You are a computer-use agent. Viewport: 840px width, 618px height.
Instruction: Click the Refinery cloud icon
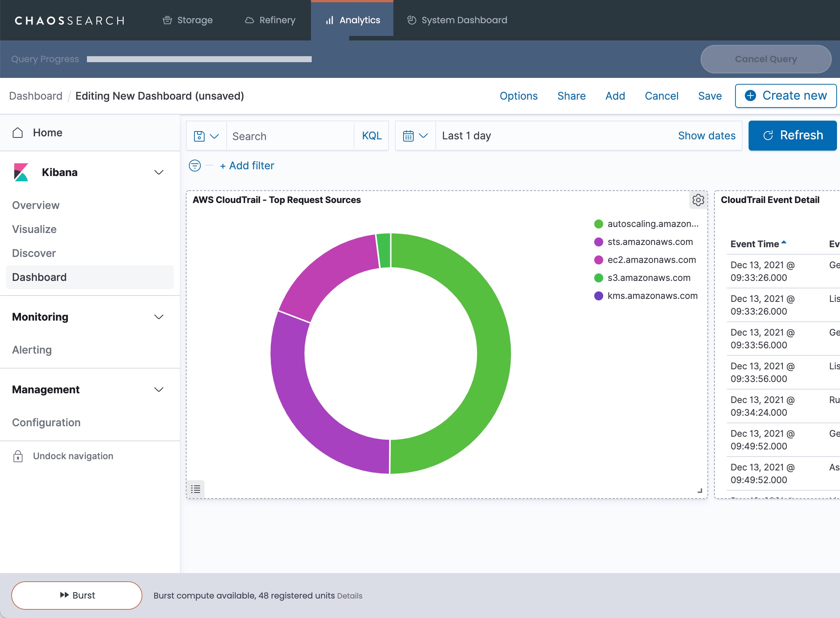[x=250, y=20]
